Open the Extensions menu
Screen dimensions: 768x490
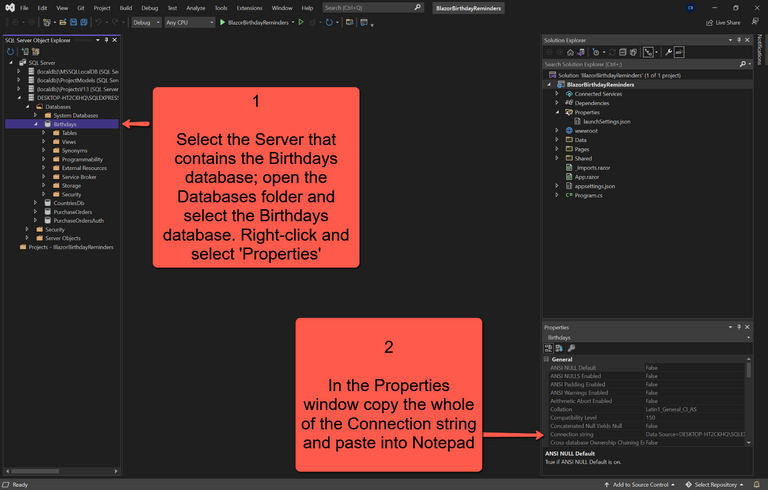(249, 7)
